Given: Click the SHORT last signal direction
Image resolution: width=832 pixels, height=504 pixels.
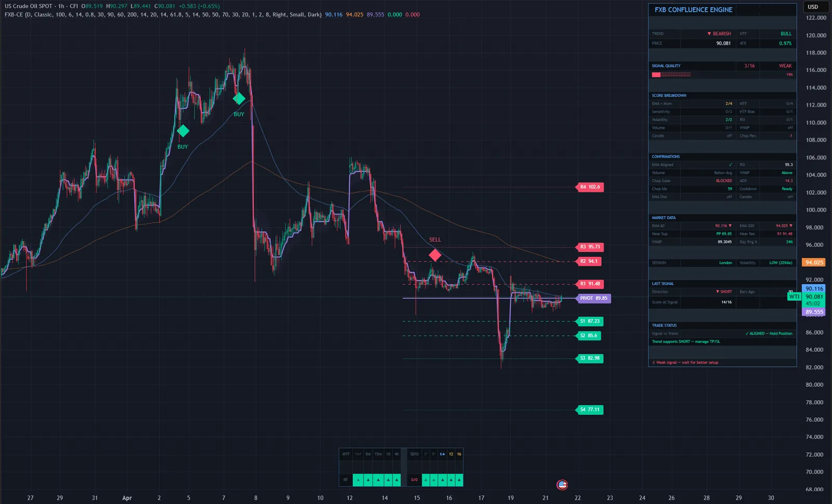Looking at the screenshot, I should [x=724, y=292].
